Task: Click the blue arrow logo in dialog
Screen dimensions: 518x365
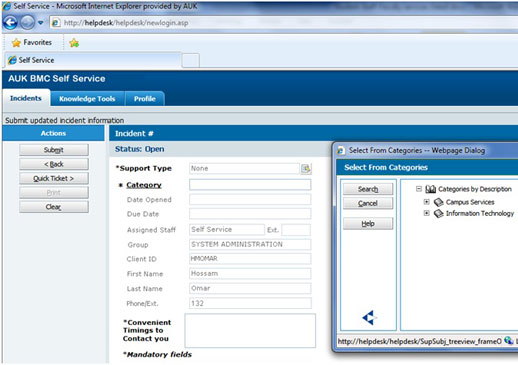Action: click(x=369, y=317)
